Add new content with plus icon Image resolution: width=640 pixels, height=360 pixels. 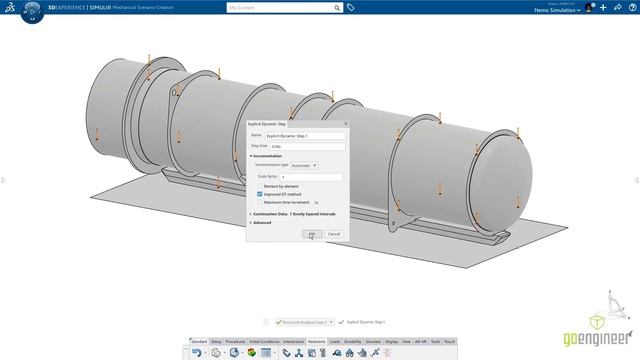(603, 7)
